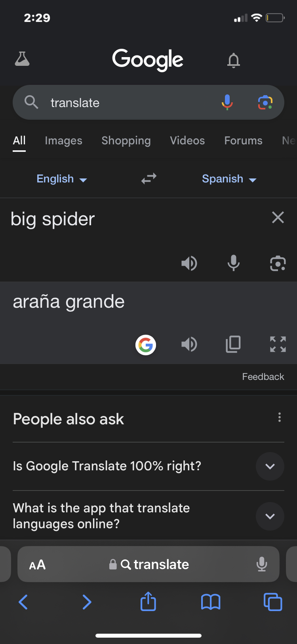Screen dimensions: 297x644
Task: Show the translation in fullscreen
Action: coord(278,344)
